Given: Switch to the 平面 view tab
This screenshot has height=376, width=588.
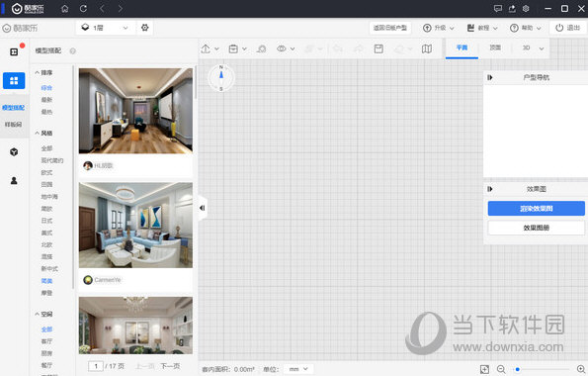Looking at the screenshot, I should coord(462,47).
